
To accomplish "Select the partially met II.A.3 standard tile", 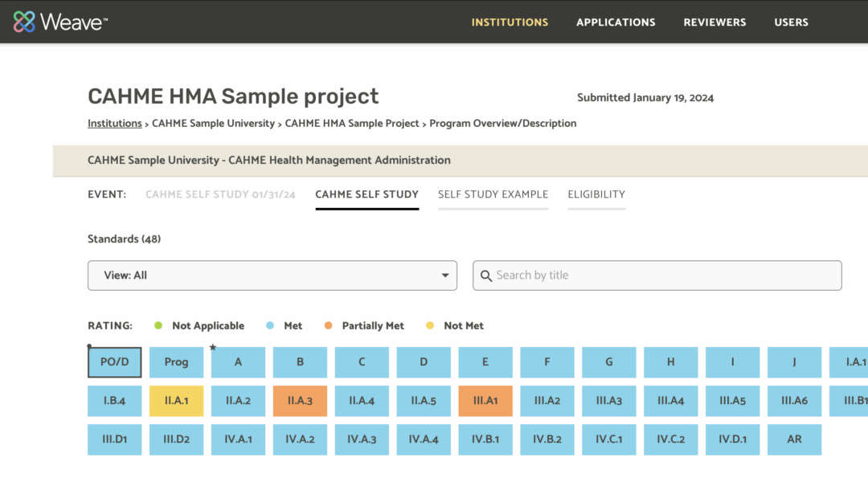I will tap(300, 401).
